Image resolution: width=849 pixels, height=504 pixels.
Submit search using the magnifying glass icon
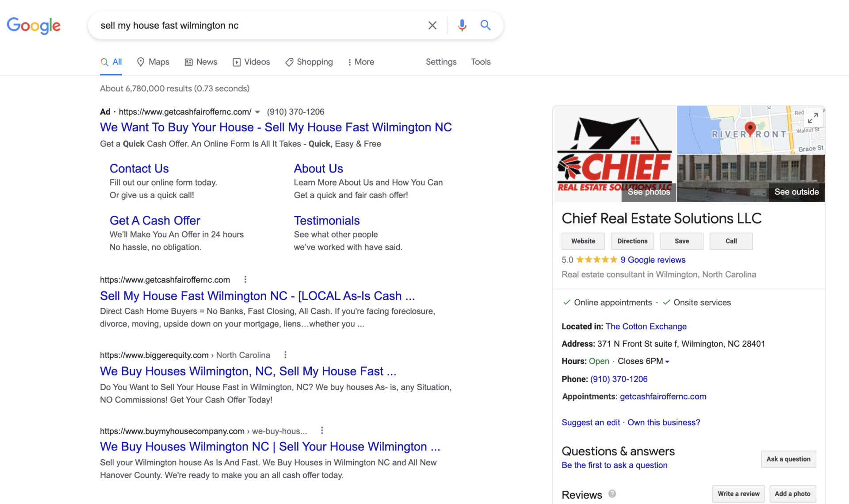click(x=485, y=26)
